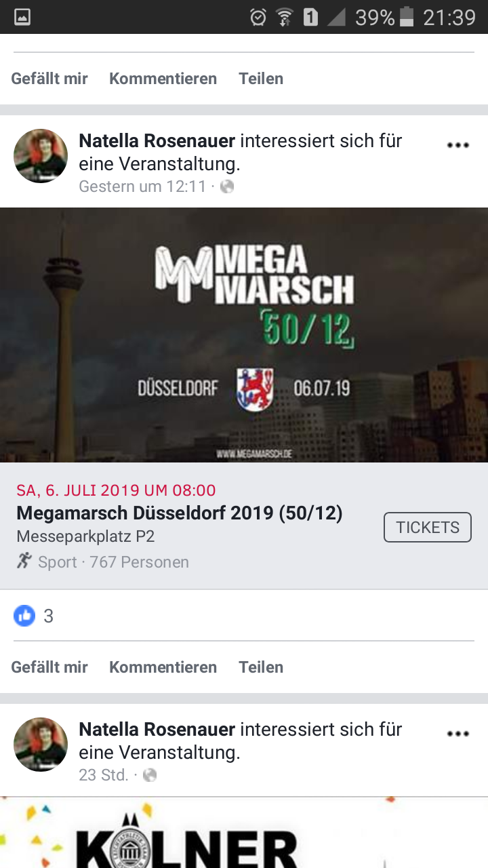Like the Megamarsch post with Gefällt mir

coord(49,667)
